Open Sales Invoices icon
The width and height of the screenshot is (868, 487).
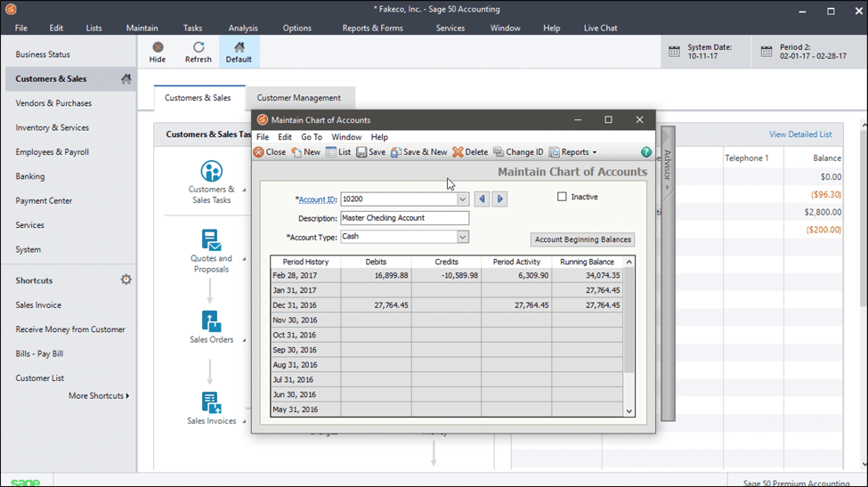click(x=211, y=402)
